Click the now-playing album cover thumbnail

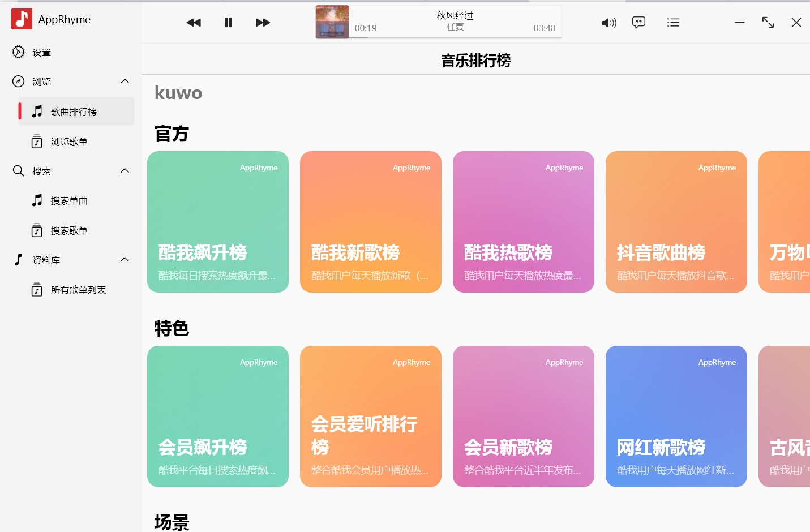coord(332,22)
